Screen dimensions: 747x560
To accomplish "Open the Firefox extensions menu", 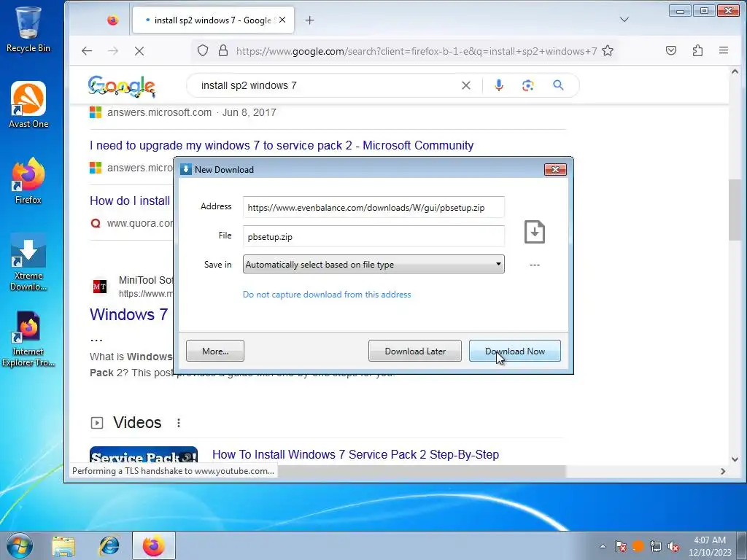I will tap(697, 50).
